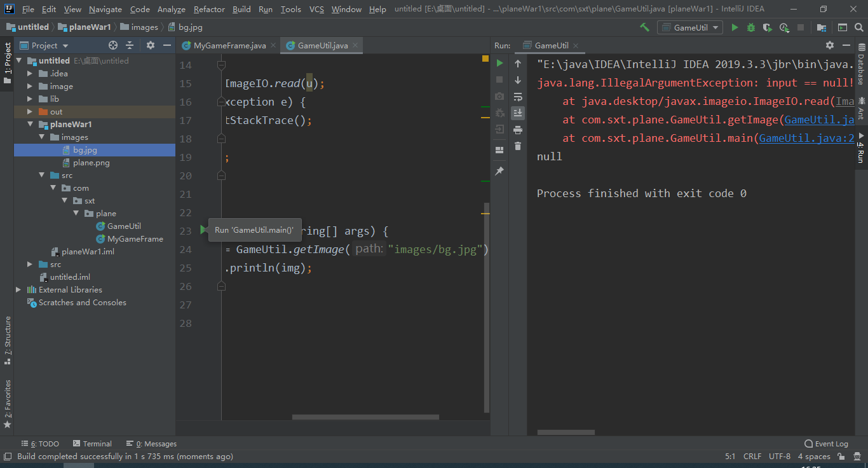
Task: Select plane.png in the project tree
Action: point(91,163)
